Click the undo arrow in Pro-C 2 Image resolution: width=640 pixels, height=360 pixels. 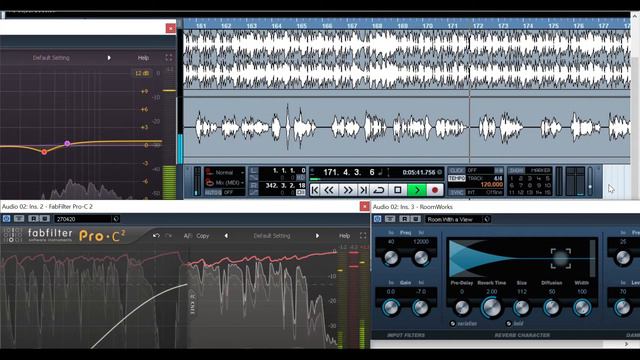click(x=156, y=236)
